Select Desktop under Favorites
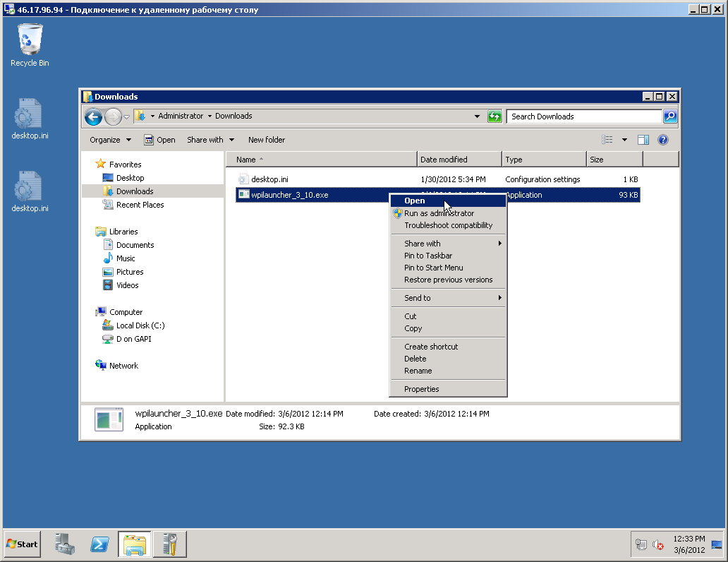Viewport: 728px width, 562px height. 123,178
